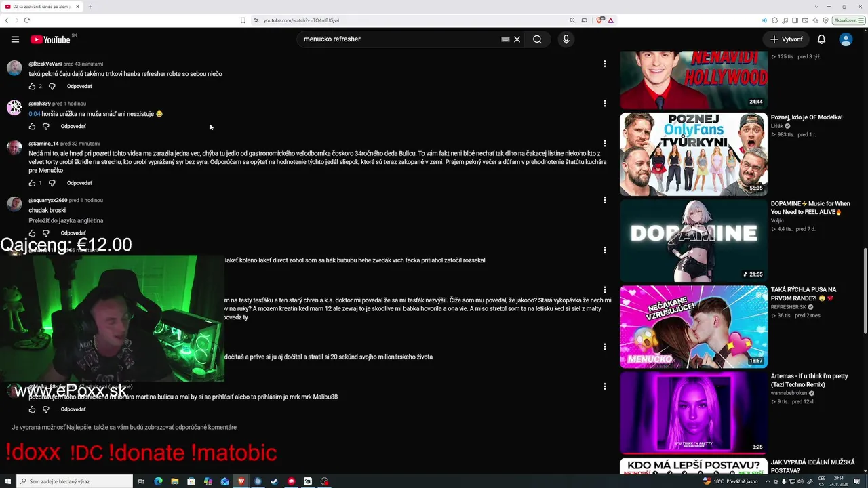Like the Malibu88 comment
This screenshot has width=868, height=488.
click(32, 409)
